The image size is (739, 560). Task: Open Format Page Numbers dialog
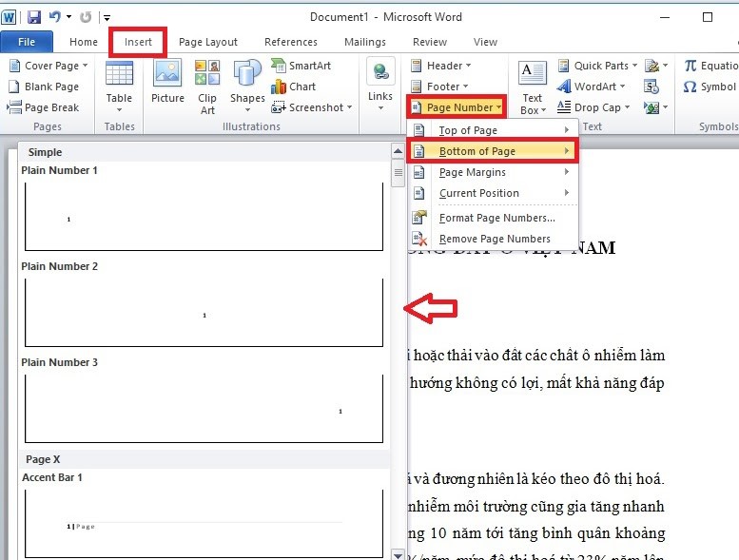pos(493,218)
